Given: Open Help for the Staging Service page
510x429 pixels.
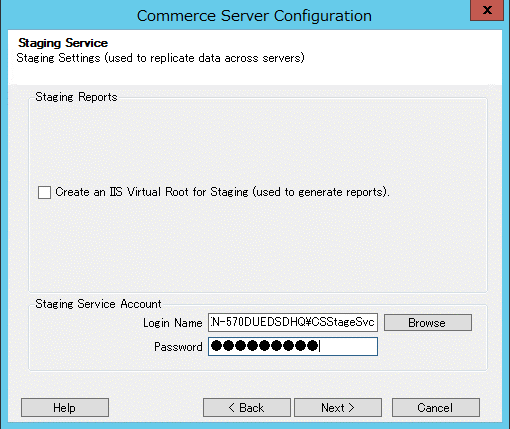Looking at the screenshot, I should (65, 407).
